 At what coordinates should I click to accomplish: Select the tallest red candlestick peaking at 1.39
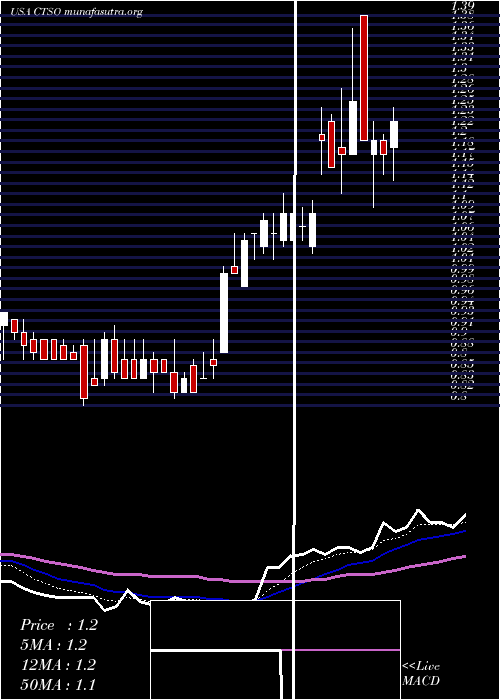364,78
